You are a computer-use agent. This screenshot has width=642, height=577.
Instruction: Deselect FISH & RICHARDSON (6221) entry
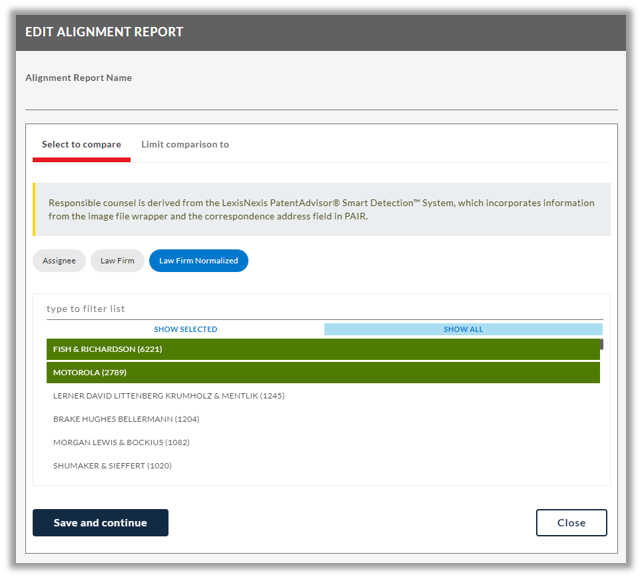coord(323,349)
